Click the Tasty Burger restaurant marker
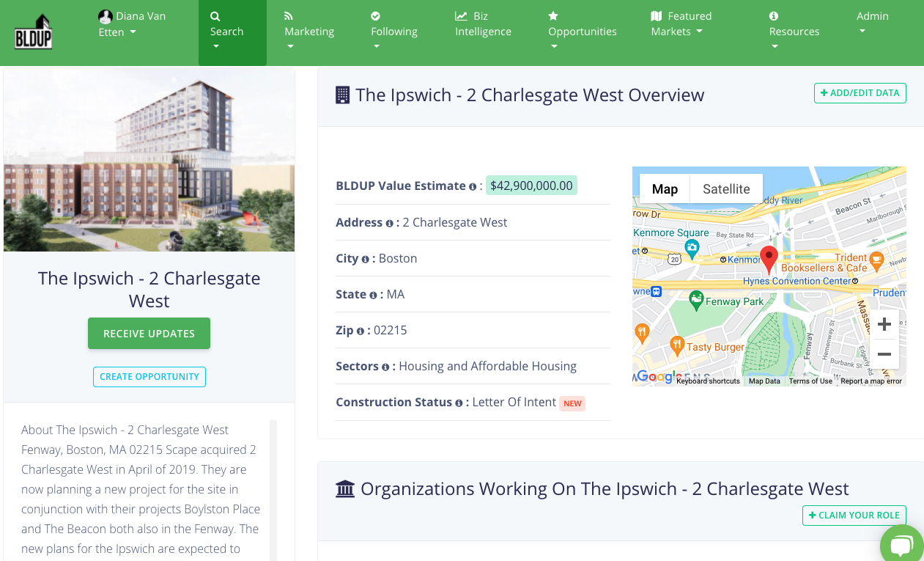Image resolution: width=924 pixels, height=561 pixels. [677, 344]
